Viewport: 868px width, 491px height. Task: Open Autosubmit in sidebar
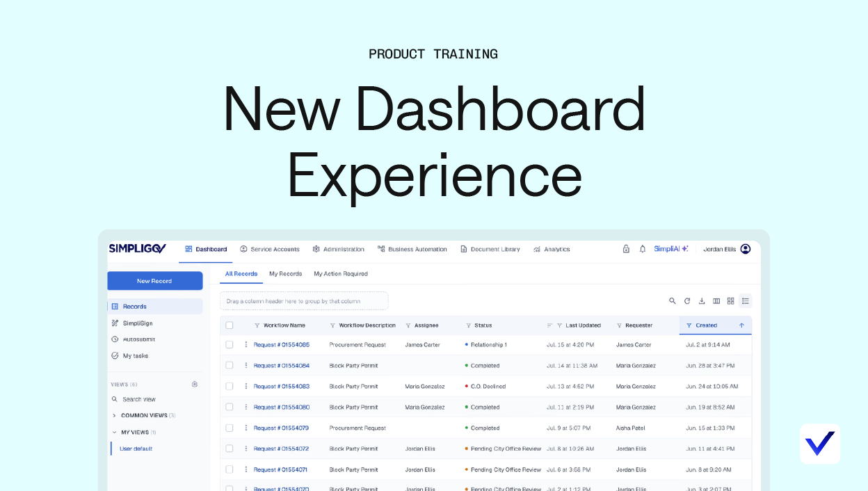click(134, 339)
